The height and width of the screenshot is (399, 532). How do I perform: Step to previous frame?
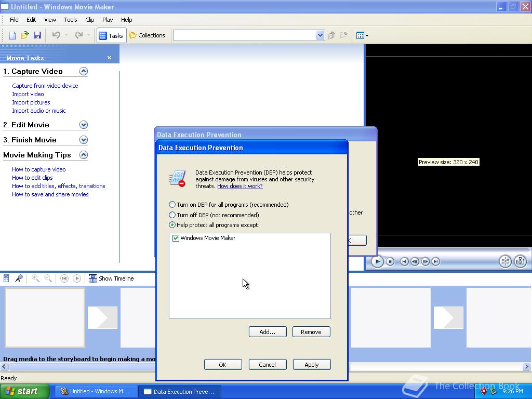click(x=415, y=262)
